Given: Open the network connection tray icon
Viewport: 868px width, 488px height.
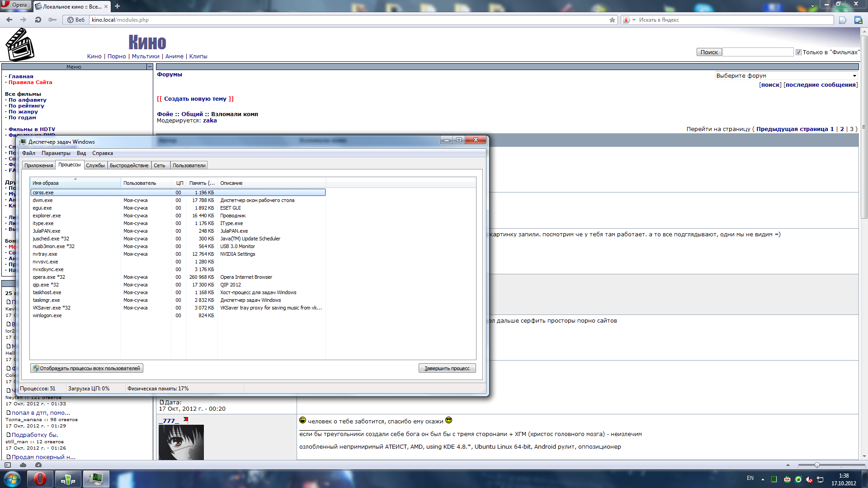Looking at the screenshot, I should [x=820, y=479].
